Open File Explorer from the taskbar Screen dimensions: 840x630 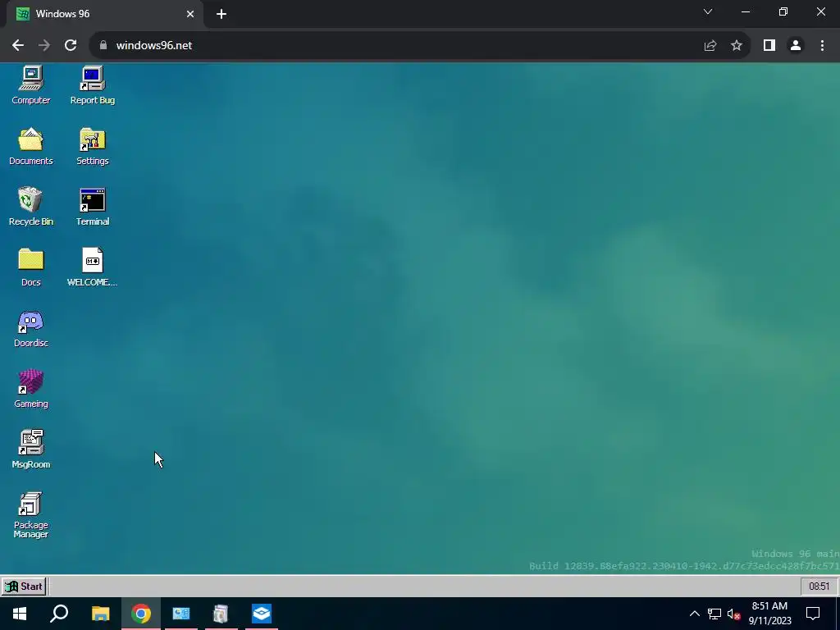100,614
